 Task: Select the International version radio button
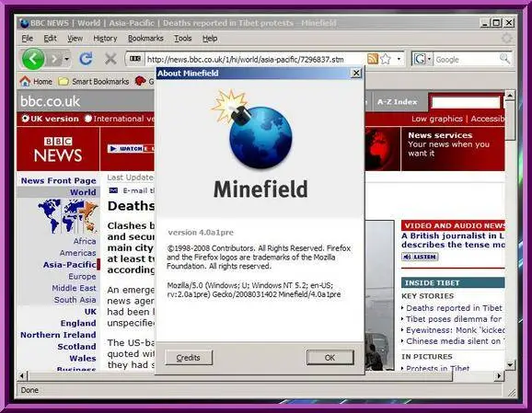(x=88, y=119)
